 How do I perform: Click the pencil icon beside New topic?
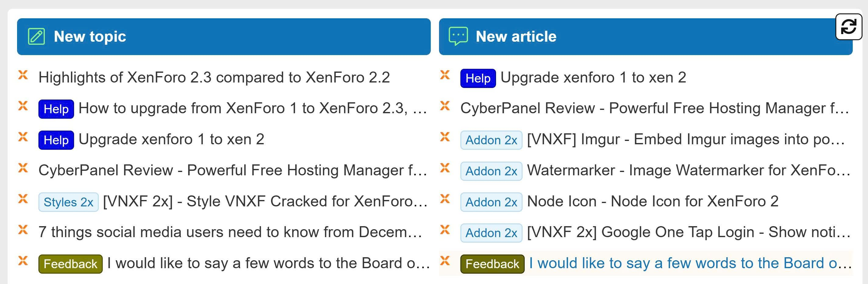(36, 36)
